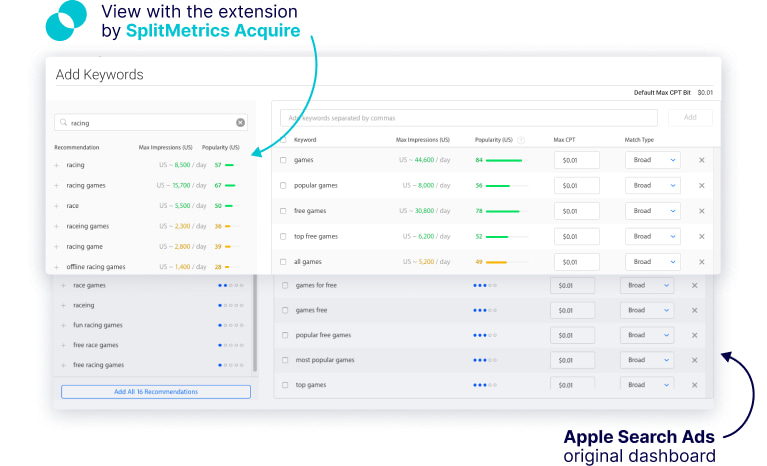Add free racing games plus icon
The width and height of the screenshot is (767, 466).
click(x=63, y=365)
